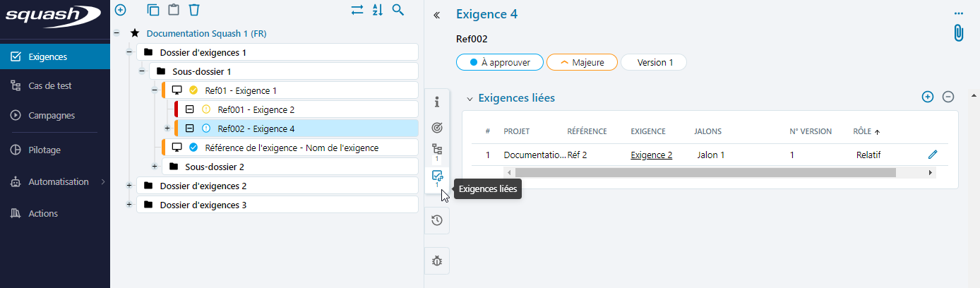
Task: Expand Dossier d'exigences 2 toggle
Action: point(129,186)
